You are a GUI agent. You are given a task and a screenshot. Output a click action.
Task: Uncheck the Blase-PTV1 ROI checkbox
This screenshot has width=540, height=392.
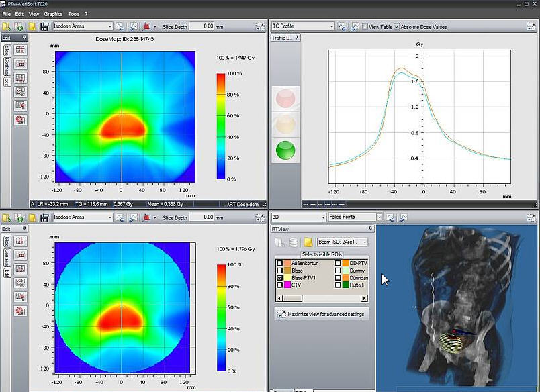[279, 278]
